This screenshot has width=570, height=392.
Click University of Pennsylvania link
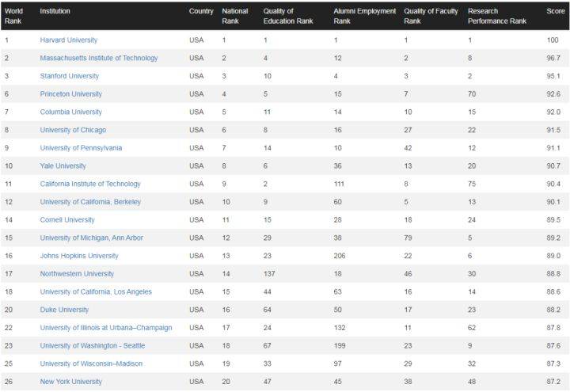(x=81, y=148)
